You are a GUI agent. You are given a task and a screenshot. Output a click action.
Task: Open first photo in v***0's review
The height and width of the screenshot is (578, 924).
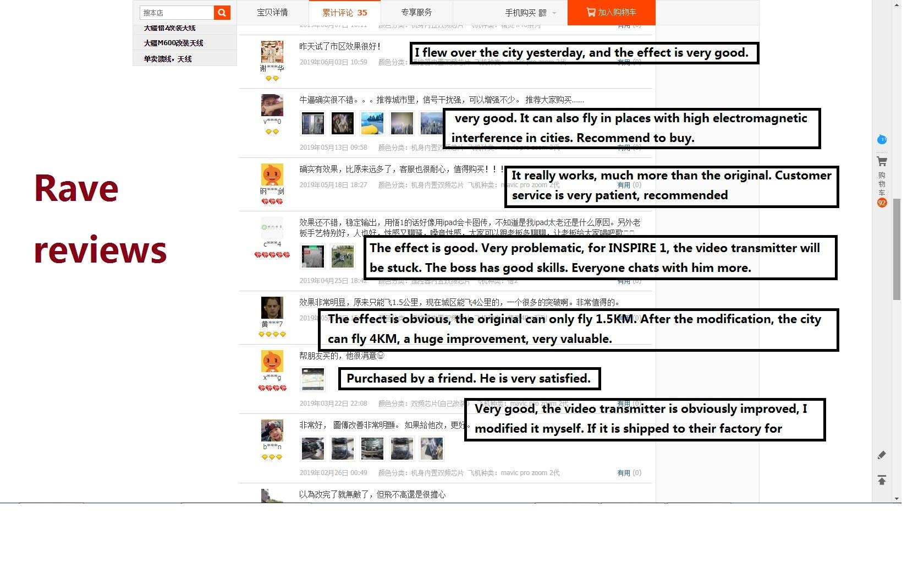coord(313,123)
